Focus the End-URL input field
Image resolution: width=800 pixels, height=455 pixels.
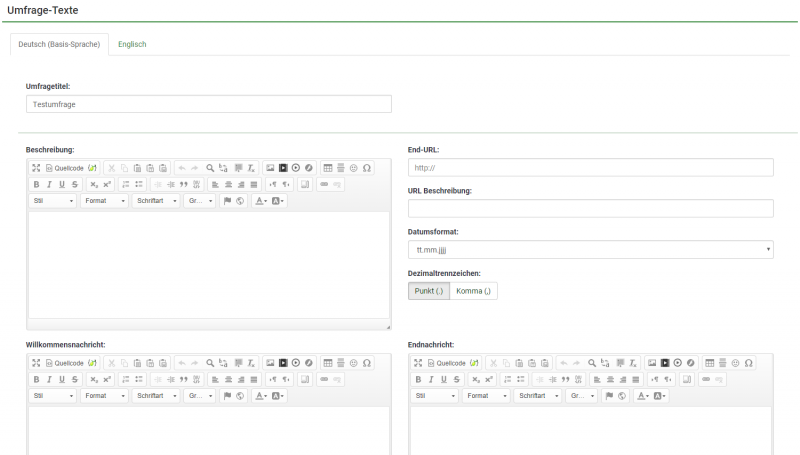[590, 168]
